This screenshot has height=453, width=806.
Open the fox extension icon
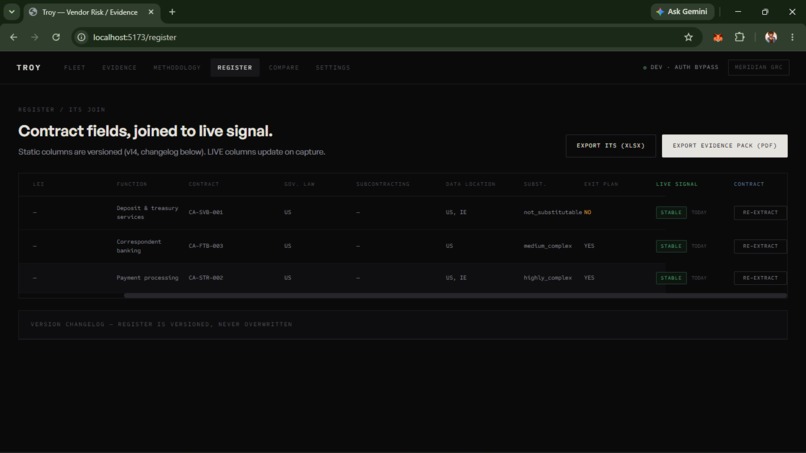click(718, 37)
